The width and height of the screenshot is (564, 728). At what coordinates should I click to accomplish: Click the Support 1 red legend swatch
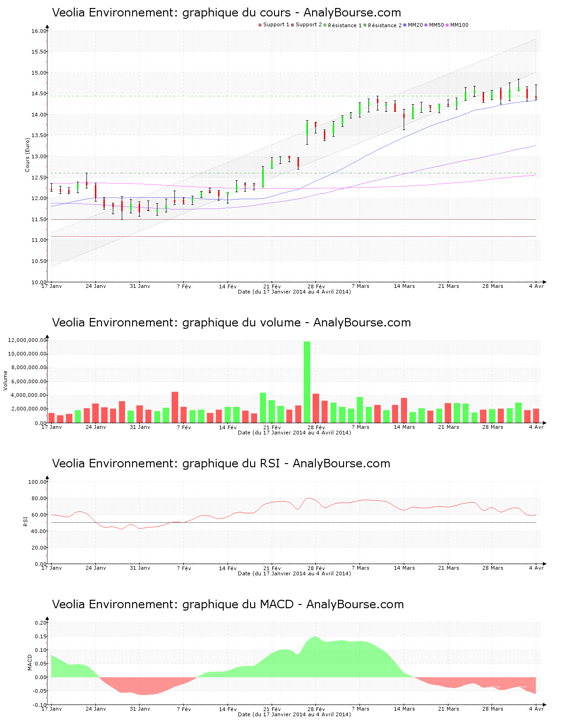260,25
